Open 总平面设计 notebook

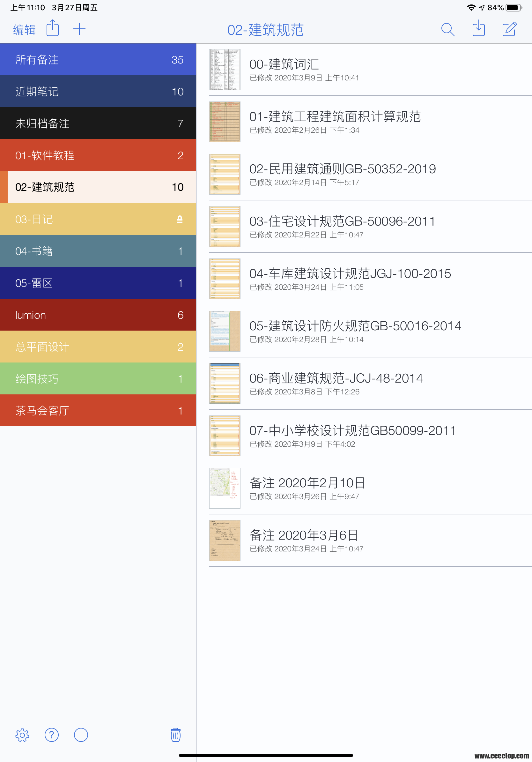tap(98, 347)
